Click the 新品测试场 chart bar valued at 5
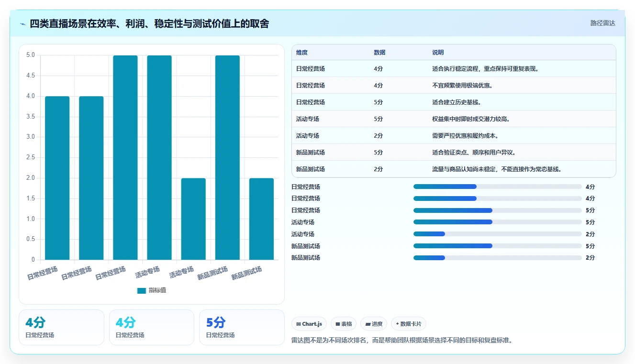The image size is (635, 364). click(227, 157)
